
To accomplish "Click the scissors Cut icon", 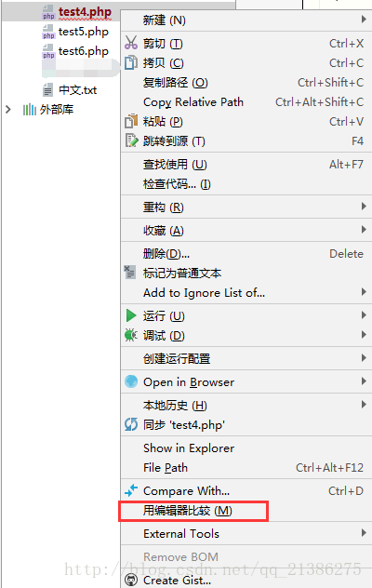I will point(131,43).
